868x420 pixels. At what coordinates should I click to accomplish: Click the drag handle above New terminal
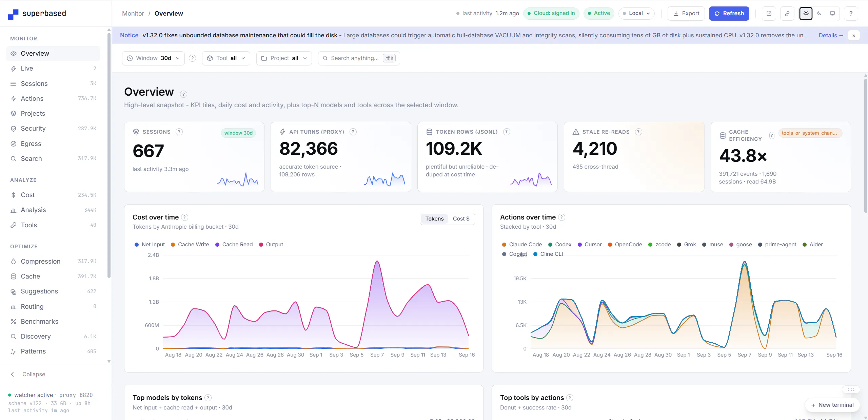pyautogui.click(x=851, y=389)
